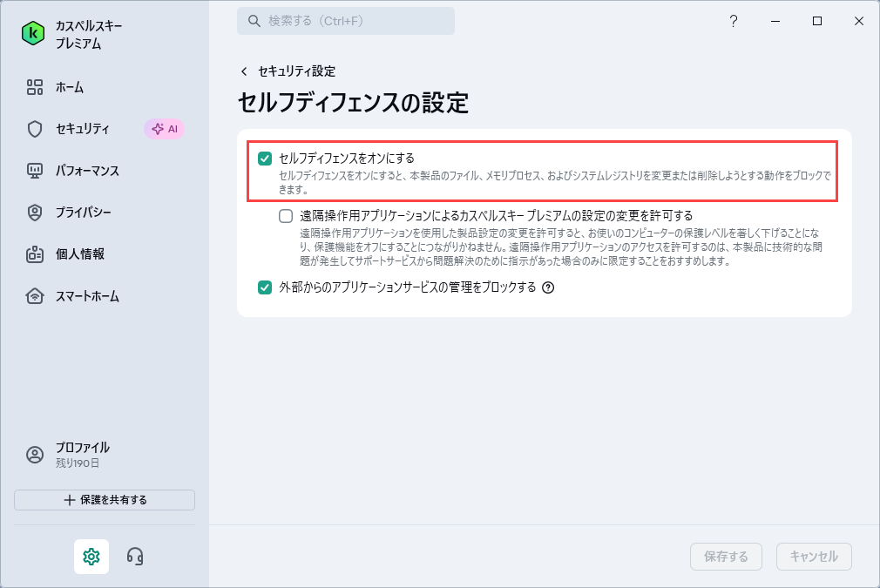Viewport: 880px width, 588px height.
Task: Maximize the Kaspersky window
Action: click(817, 21)
